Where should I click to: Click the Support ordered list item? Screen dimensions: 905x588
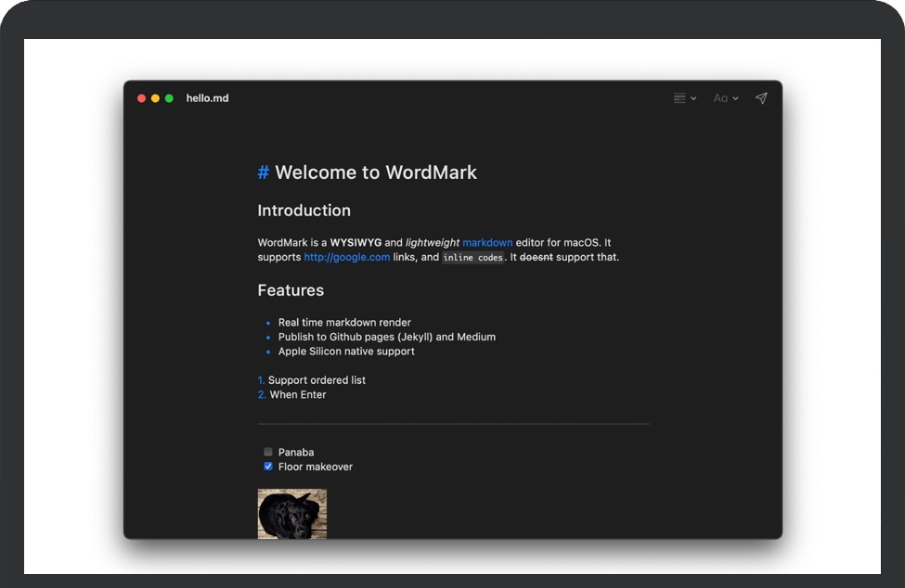point(317,380)
